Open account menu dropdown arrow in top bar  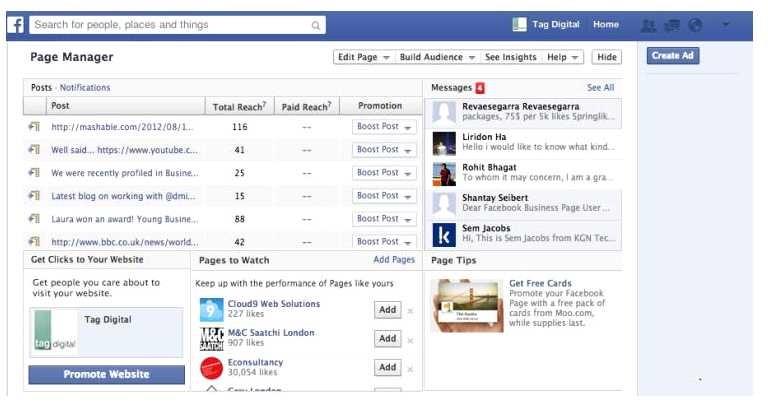[726, 24]
